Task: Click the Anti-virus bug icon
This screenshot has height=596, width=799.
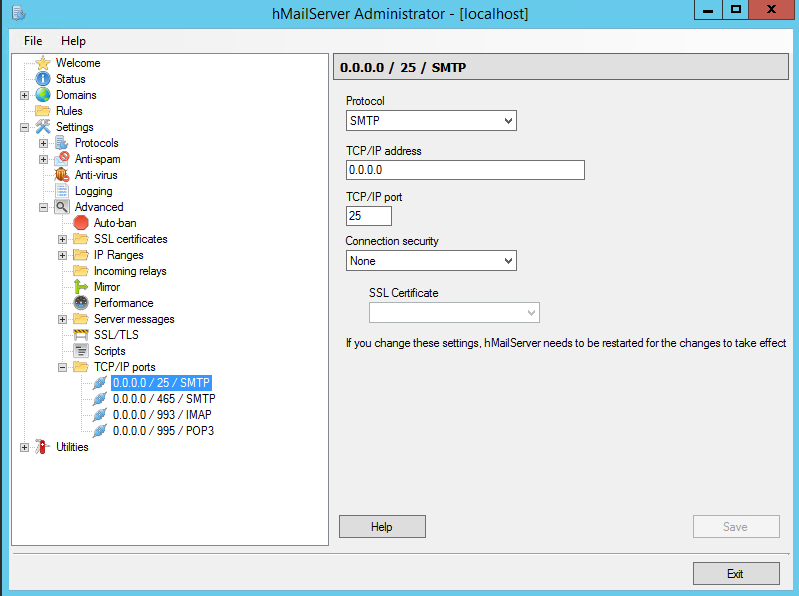Action: tap(62, 175)
